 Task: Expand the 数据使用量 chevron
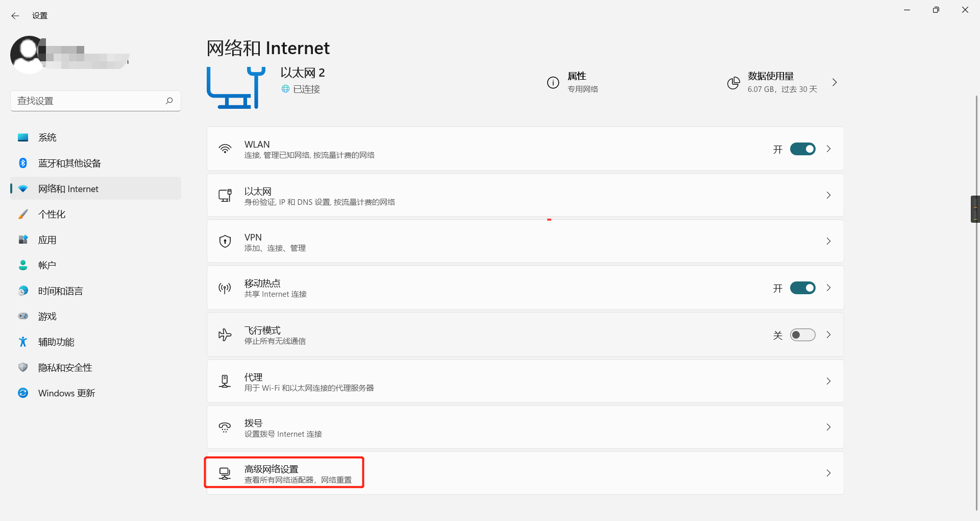click(835, 82)
